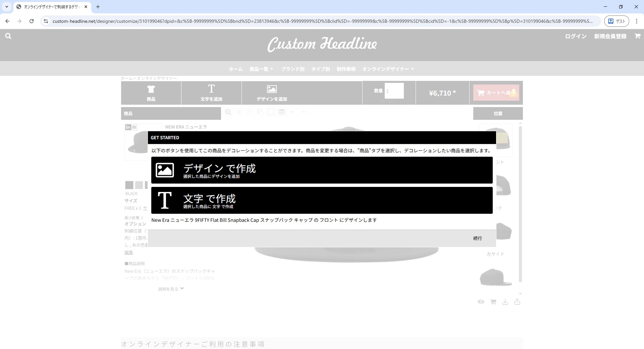This screenshot has height=349, width=644.
Task: Click the 文字を追加 text tool
Action: (x=211, y=93)
